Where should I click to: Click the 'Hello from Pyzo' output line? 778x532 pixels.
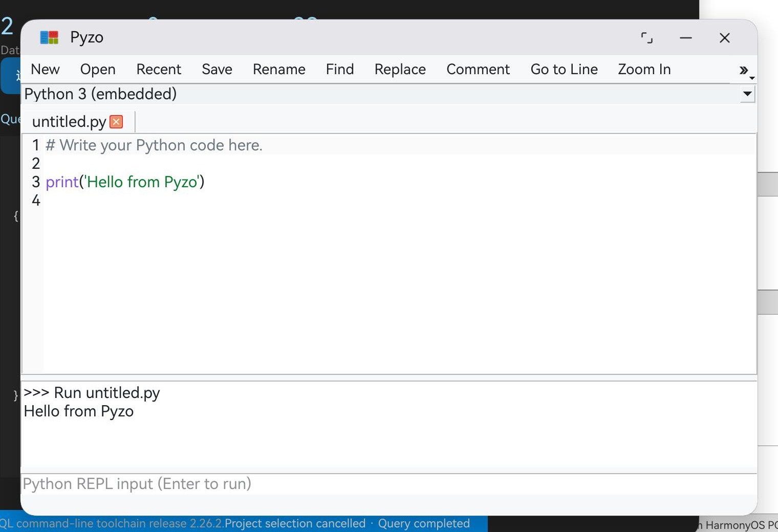pyautogui.click(x=79, y=411)
